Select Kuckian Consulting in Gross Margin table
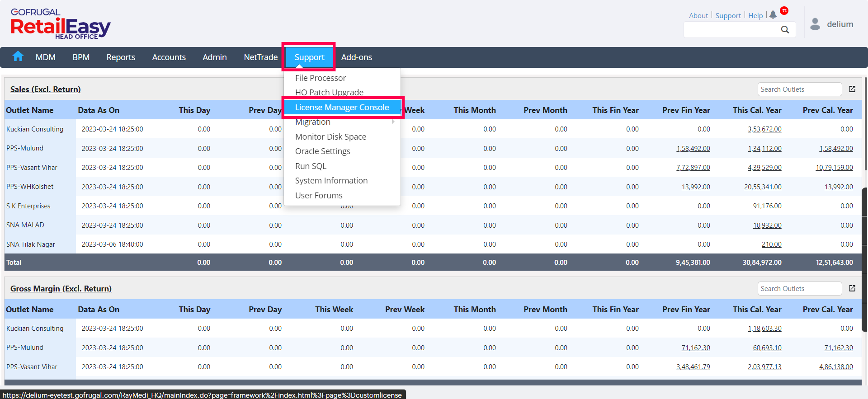Viewport: 868px width, 399px height. (x=35, y=329)
